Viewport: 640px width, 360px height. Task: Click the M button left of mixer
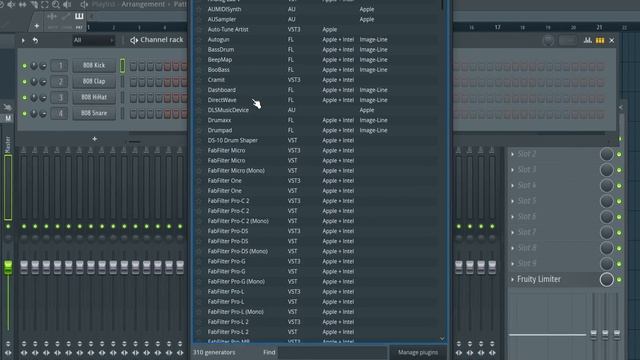pos(8,118)
